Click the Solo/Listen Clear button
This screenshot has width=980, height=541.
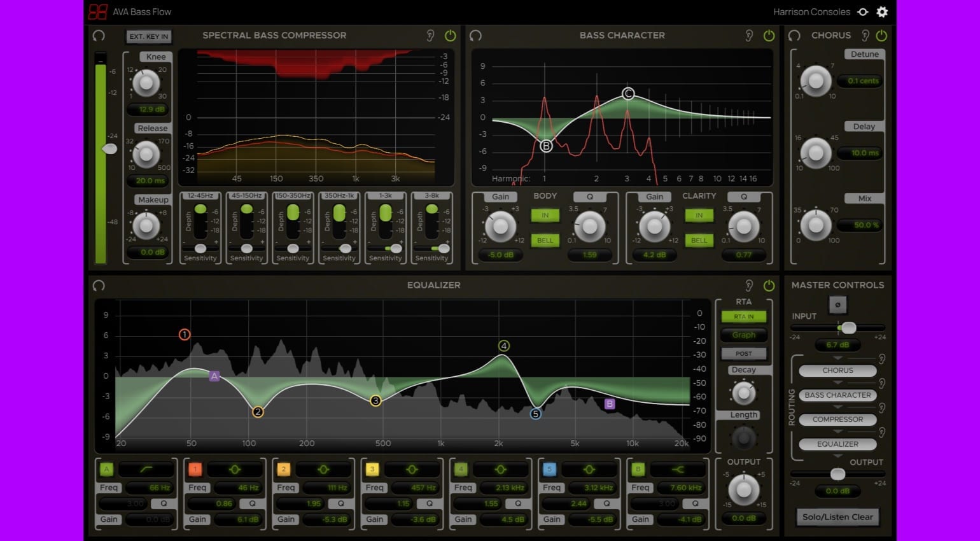[837, 517]
